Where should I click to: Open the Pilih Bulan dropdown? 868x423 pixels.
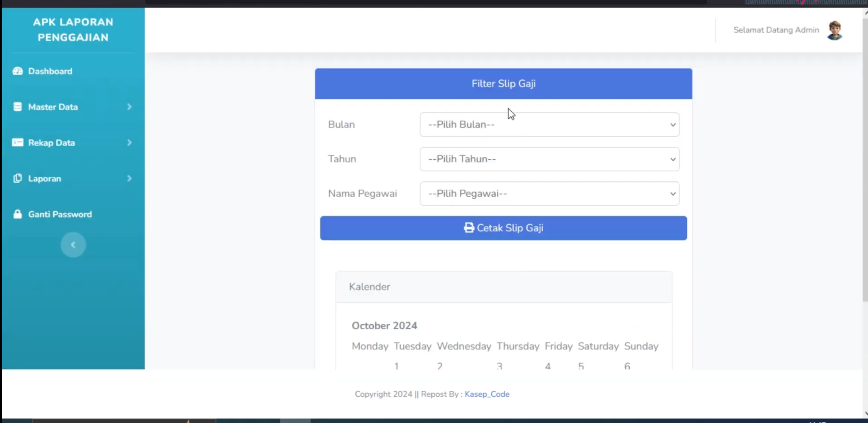coord(549,125)
